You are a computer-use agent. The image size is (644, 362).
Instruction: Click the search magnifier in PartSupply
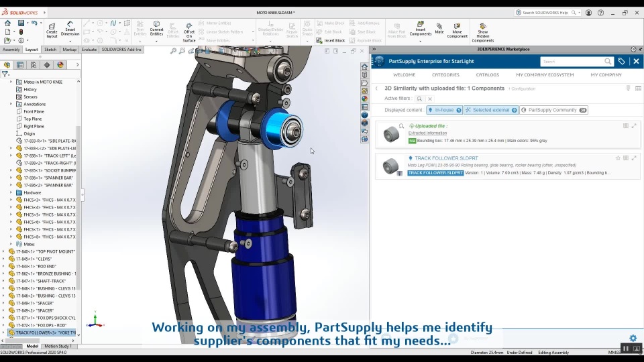(608, 61)
